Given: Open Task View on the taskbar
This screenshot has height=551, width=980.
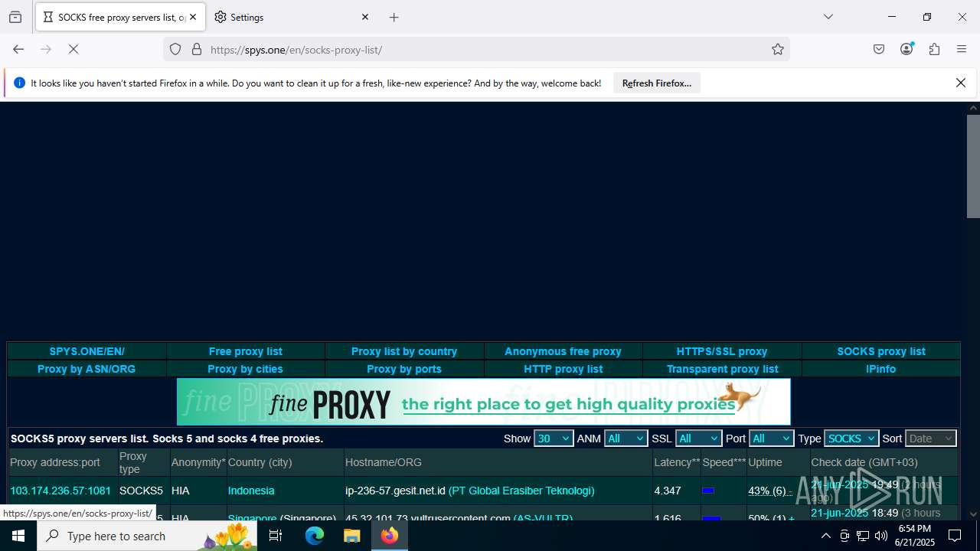Looking at the screenshot, I should pos(276,536).
